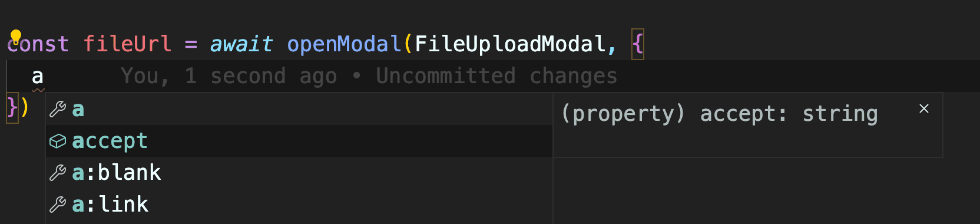Click the cube property icon beside 'accept'
Screen dimensions: 980x224
[x=58, y=141]
